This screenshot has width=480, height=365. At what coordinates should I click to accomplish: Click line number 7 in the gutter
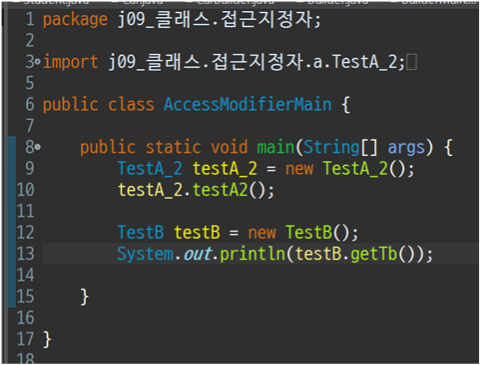(x=30, y=126)
